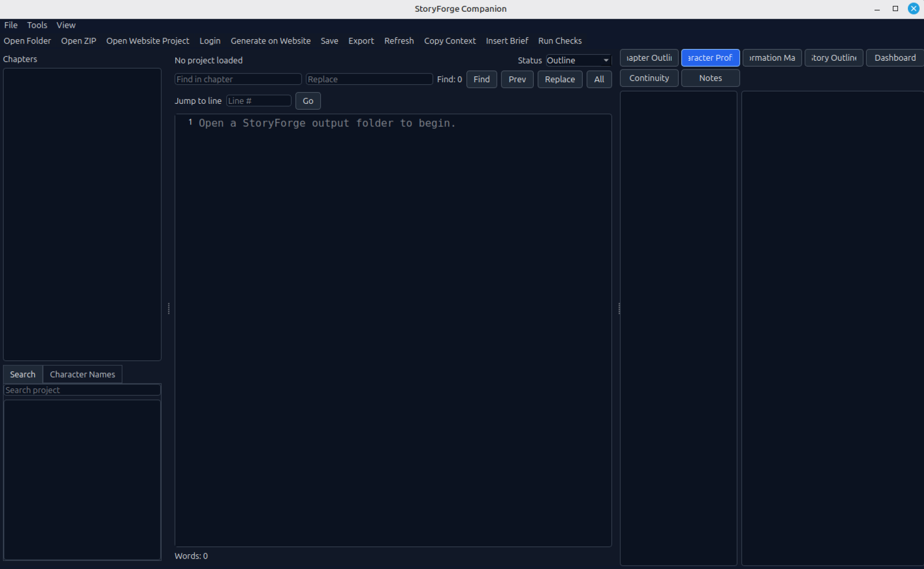Viewport: 924px width, 569px height.
Task: Open the View menu
Action: (x=66, y=25)
